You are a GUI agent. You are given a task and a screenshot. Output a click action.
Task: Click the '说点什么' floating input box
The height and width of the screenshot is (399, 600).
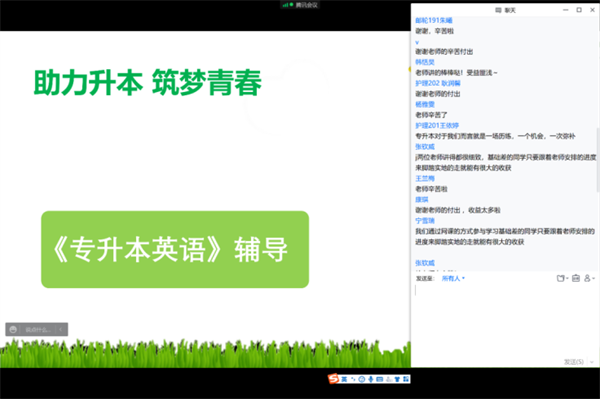click(x=38, y=329)
